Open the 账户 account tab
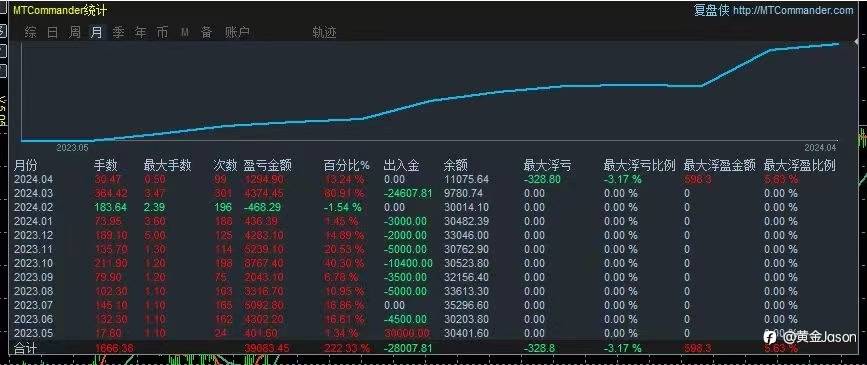This screenshot has height=365, width=867. pos(237,33)
